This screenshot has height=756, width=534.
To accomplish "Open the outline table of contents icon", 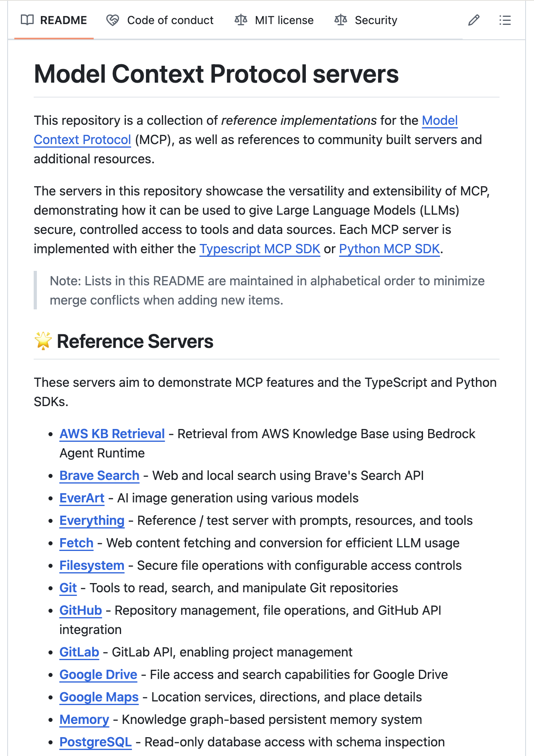I will (505, 20).
